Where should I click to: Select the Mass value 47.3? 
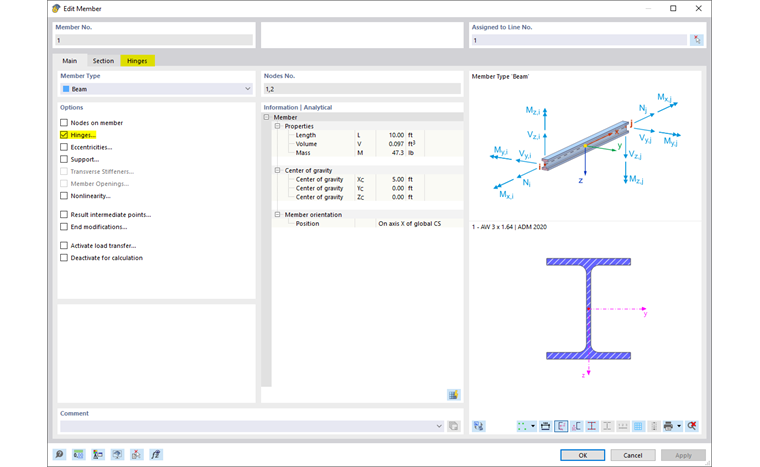[x=397, y=153]
